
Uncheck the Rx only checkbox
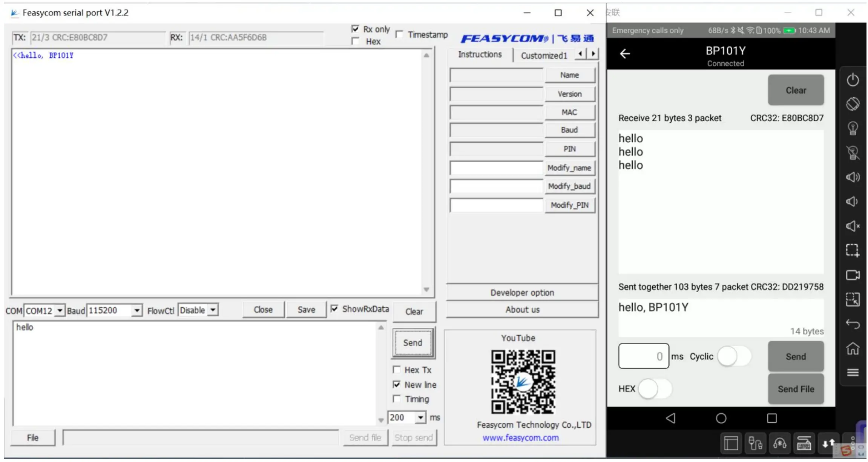[355, 29]
